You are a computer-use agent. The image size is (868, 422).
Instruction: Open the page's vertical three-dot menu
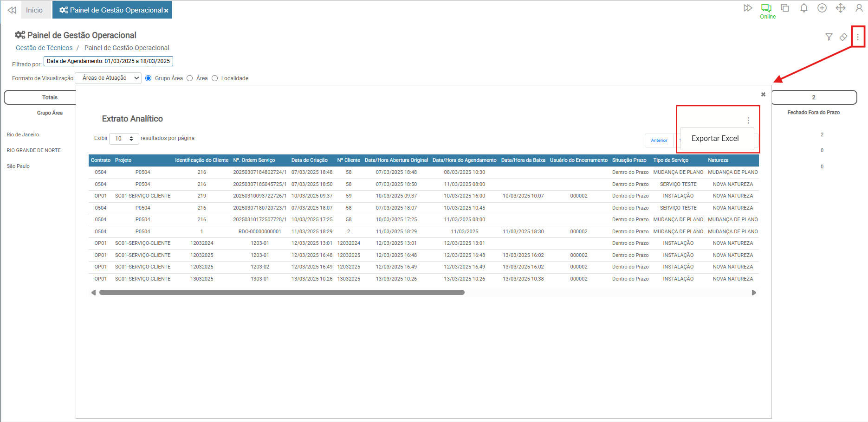[x=857, y=37]
